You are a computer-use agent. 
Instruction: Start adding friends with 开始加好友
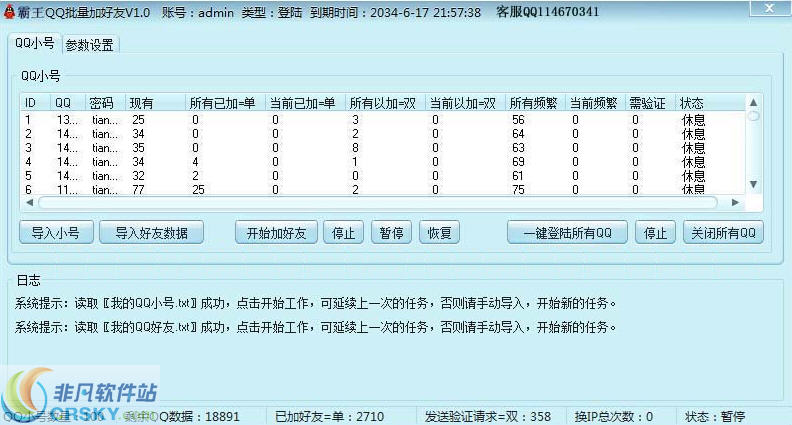pos(276,233)
